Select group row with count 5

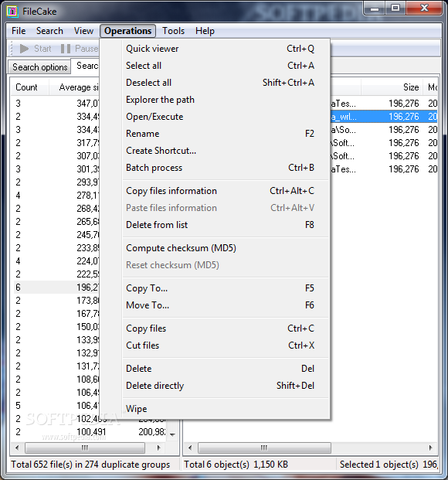(57, 405)
